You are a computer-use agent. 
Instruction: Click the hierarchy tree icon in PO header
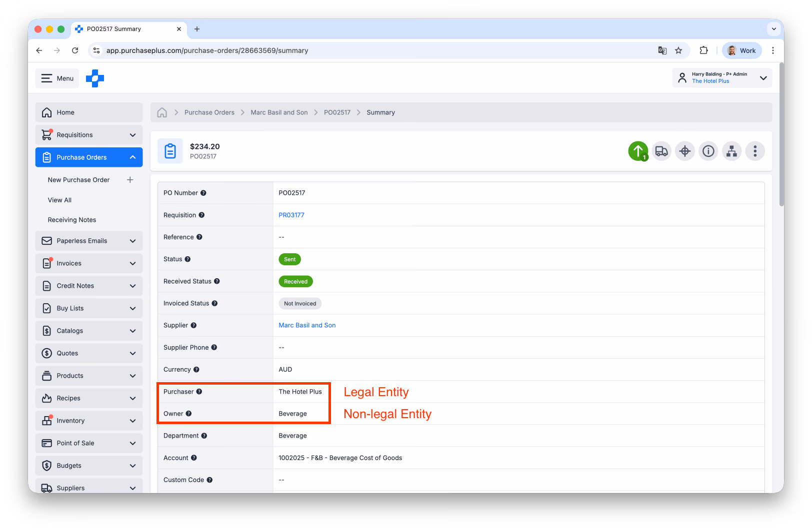[732, 151]
